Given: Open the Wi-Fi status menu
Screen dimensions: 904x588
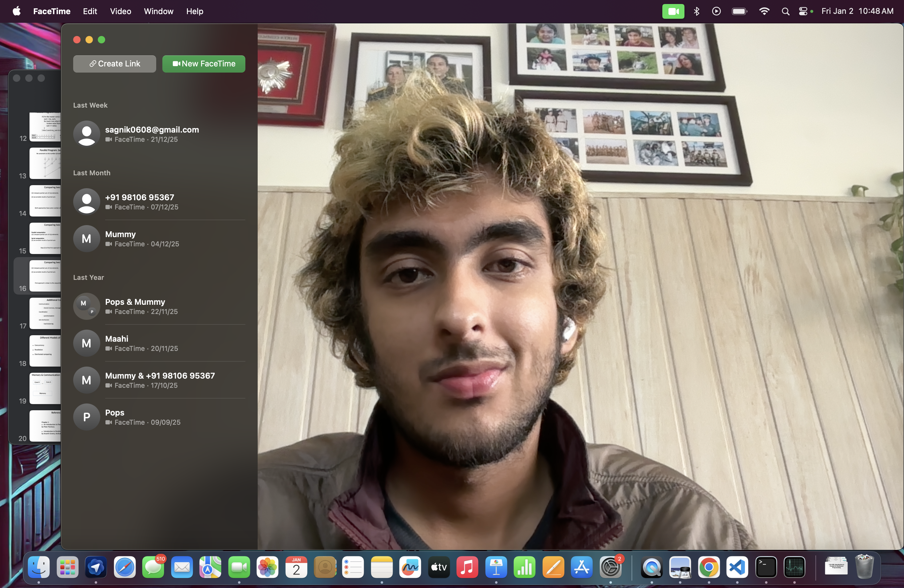Looking at the screenshot, I should pos(764,11).
